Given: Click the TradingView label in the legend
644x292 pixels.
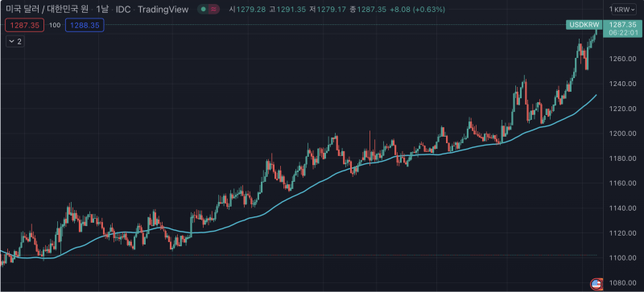Looking at the screenshot, I should click(x=163, y=9).
